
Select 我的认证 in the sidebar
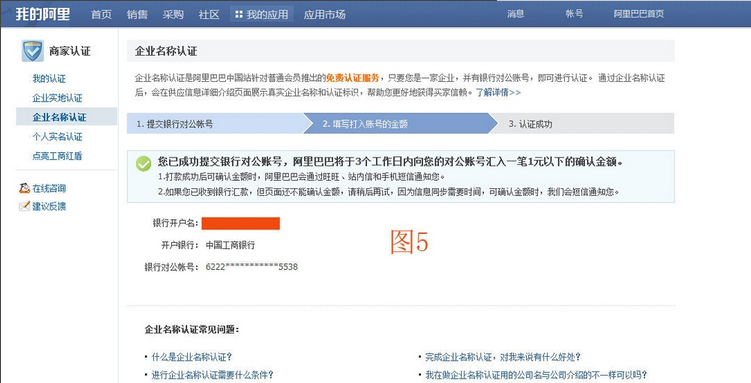point(49,79)
